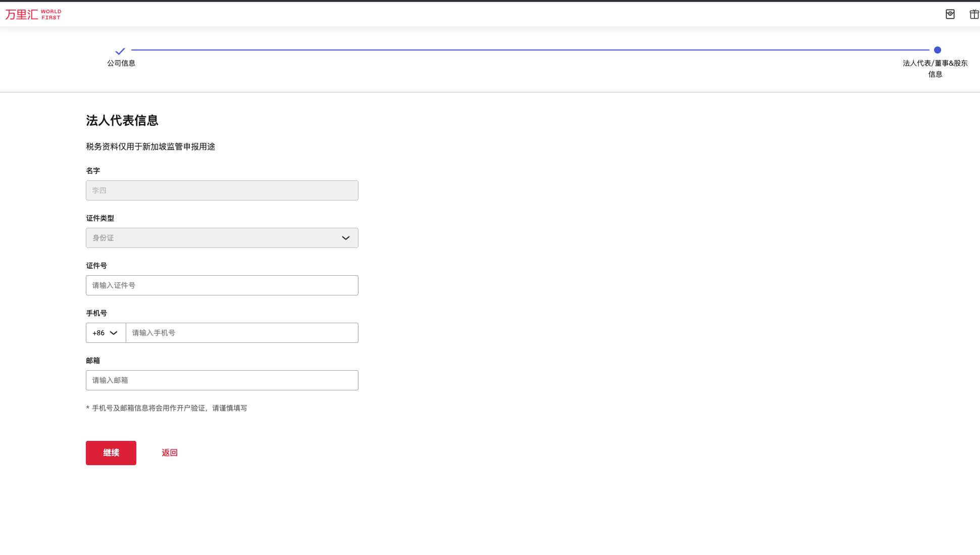Open the red envelope icon in header
This screenshot has width=980, height=555.
click(x=950, y=14)
